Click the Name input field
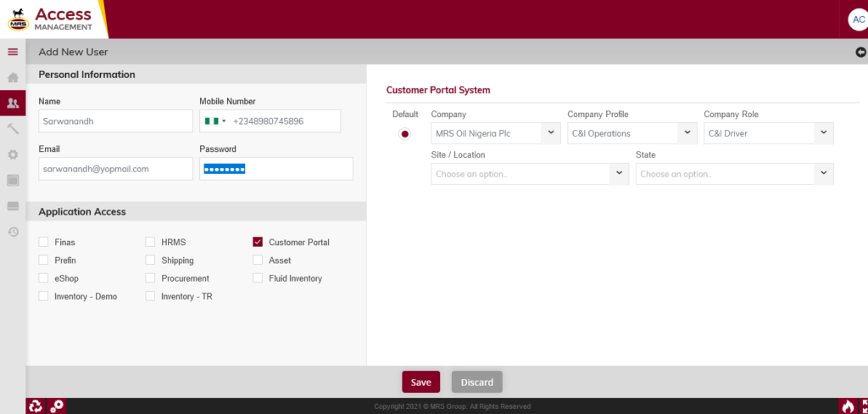 (x=115, y=120)
